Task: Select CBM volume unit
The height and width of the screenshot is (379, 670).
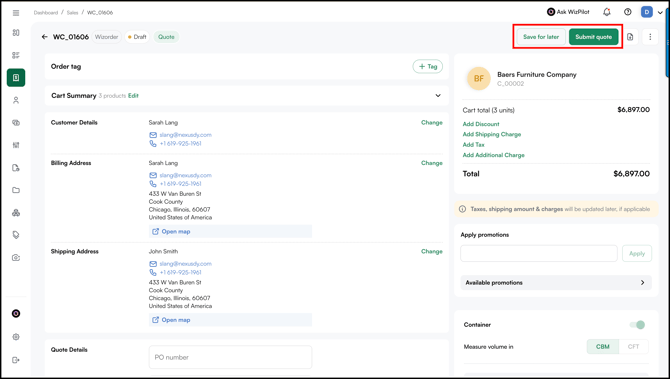Action: click(602, 347)
